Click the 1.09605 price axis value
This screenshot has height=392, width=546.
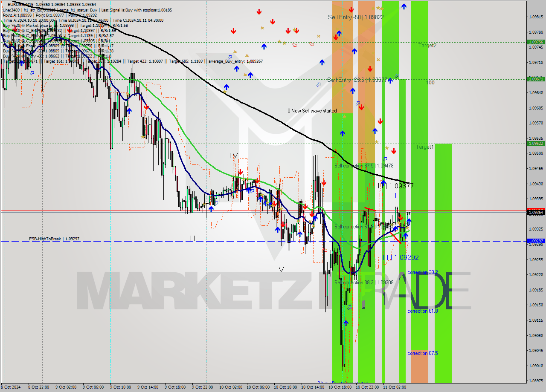(536, 108)
